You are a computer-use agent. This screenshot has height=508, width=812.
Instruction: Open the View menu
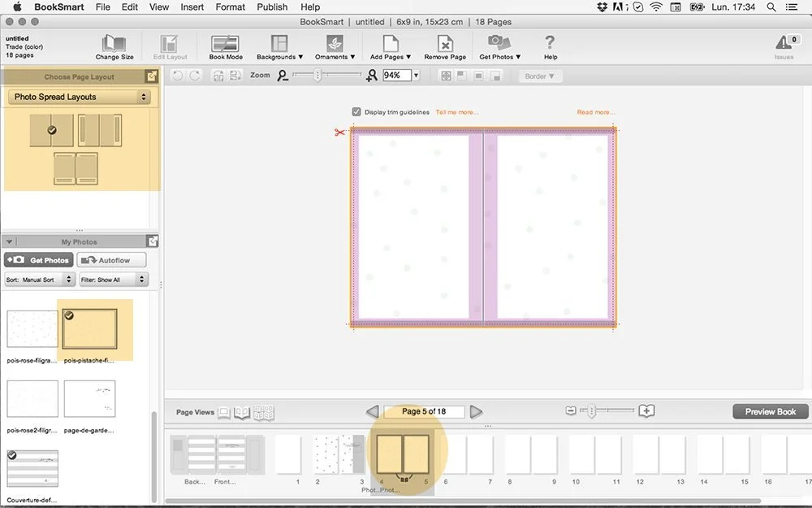click(x=159, y=7)
